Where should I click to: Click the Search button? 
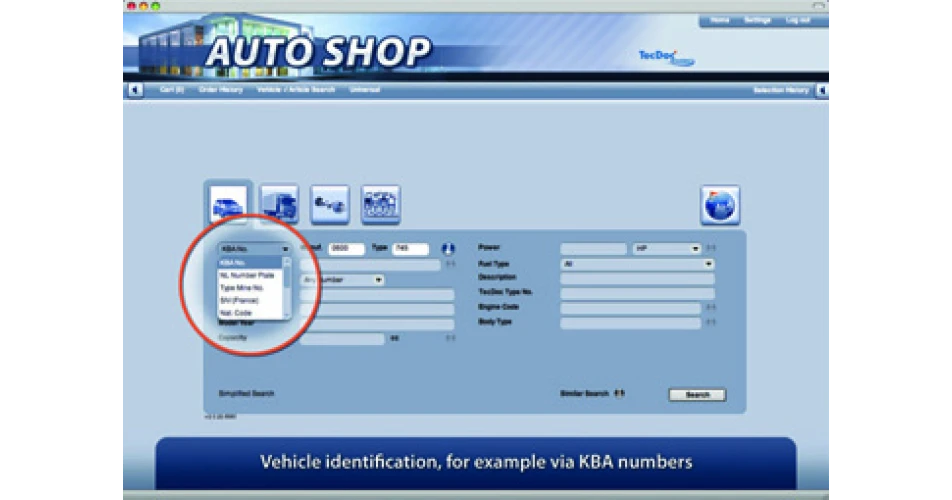(x=697, y=394)
